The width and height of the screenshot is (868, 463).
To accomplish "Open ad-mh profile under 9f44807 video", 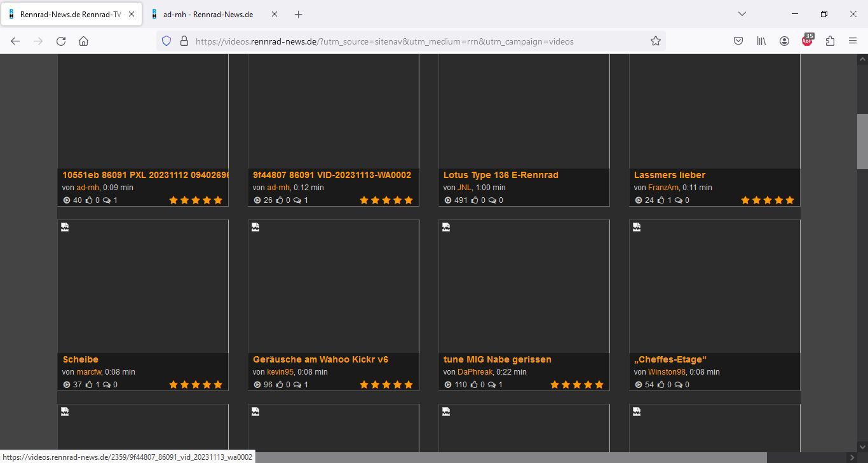I will coord(278,188).
